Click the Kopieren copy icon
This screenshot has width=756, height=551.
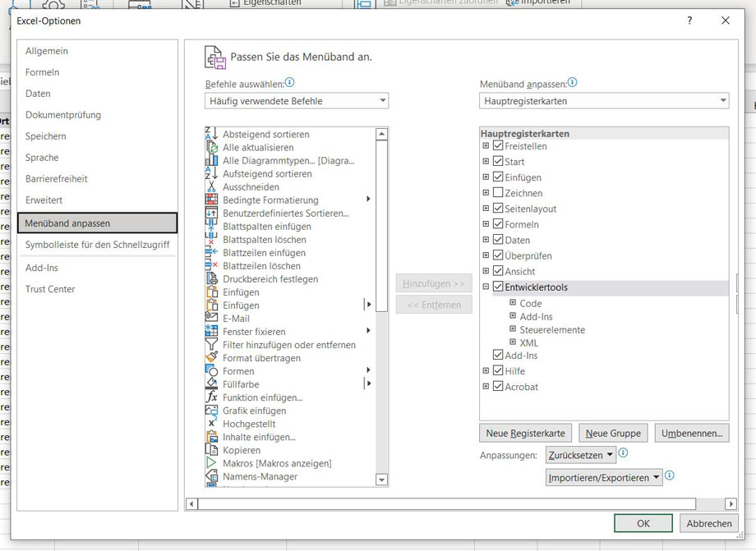point(211,450)
